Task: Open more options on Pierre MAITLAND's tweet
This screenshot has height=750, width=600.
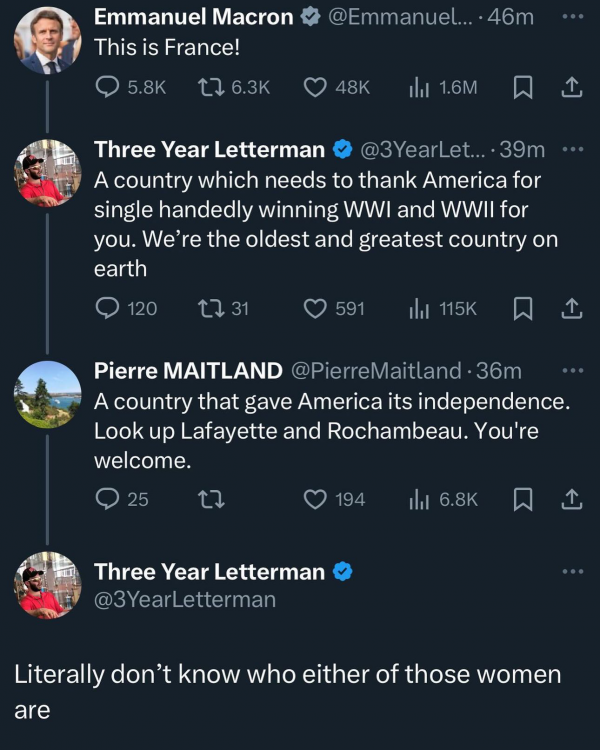Action: click(571, 371)
